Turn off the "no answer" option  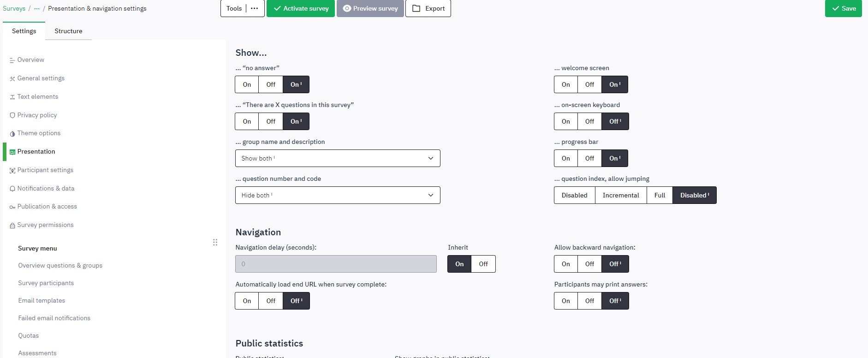click(271, 84)
